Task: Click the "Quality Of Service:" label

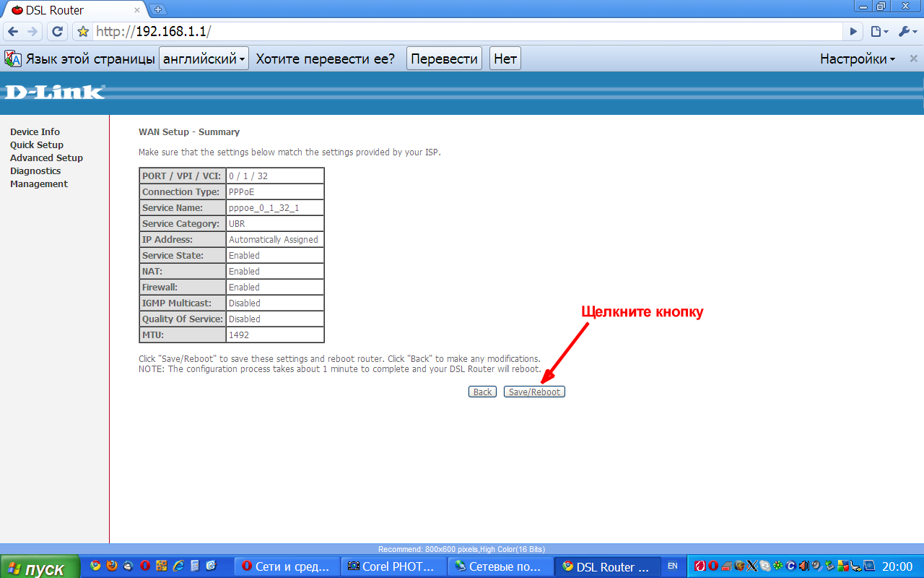Action: (183, 319)
